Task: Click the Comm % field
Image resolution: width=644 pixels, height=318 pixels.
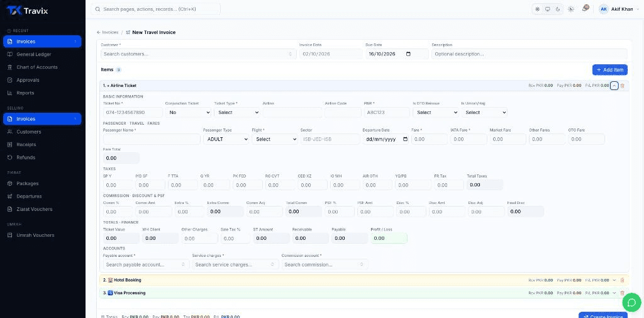Action: point(118,212)
